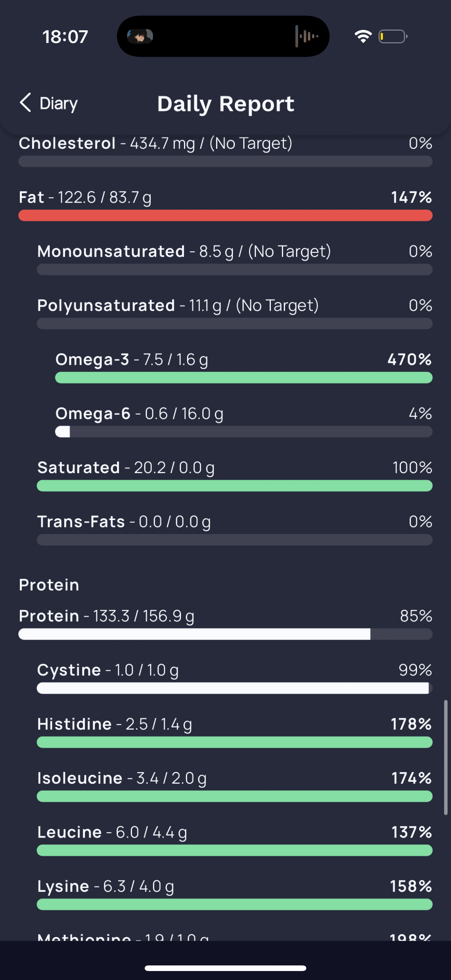
Task: Tap the Protein section header
Action: pos(49,585)
